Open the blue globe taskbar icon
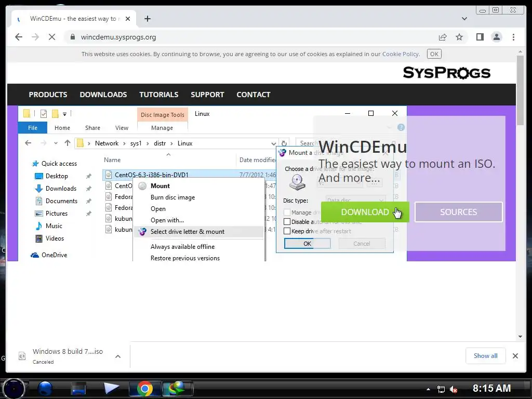Image resolution: width=532 pixels, height=399 pixels. coord(45,389)
